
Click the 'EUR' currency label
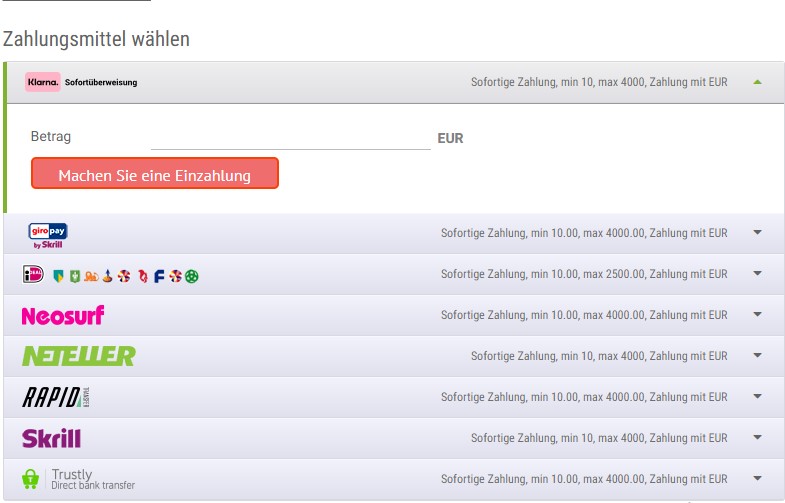click(x=451, y=138)
